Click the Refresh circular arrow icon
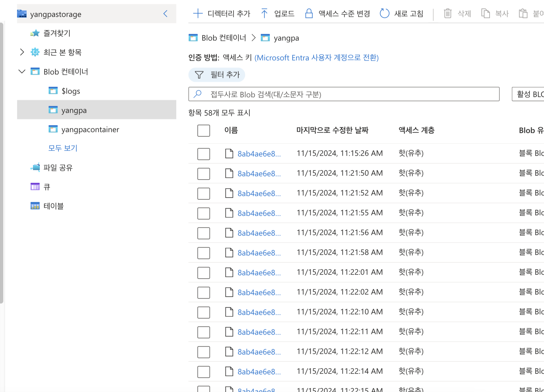The height and width of the screenshot is (392, 544). tap(384, 13)
